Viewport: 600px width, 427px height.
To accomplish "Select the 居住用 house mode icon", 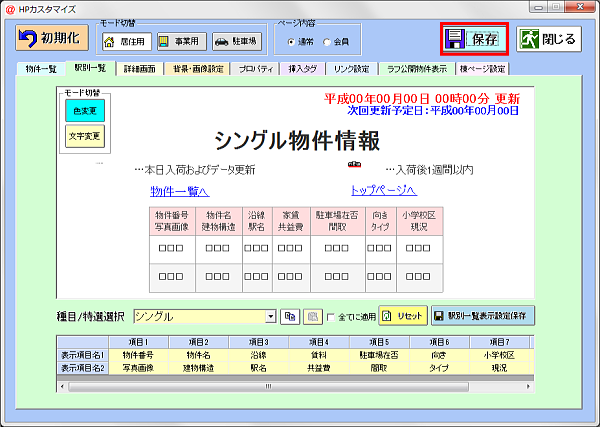I will click(109, 42).
